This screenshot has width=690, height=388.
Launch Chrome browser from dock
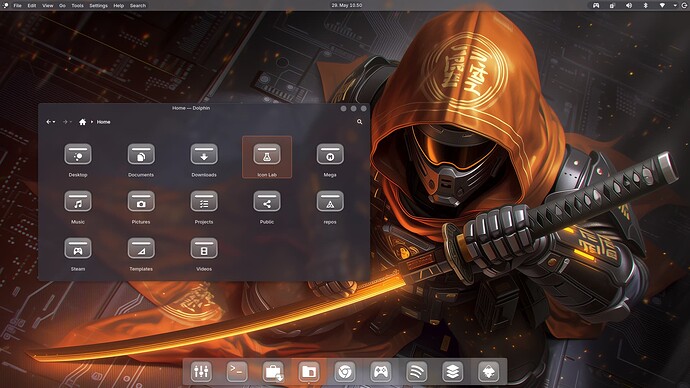point(345,372)
